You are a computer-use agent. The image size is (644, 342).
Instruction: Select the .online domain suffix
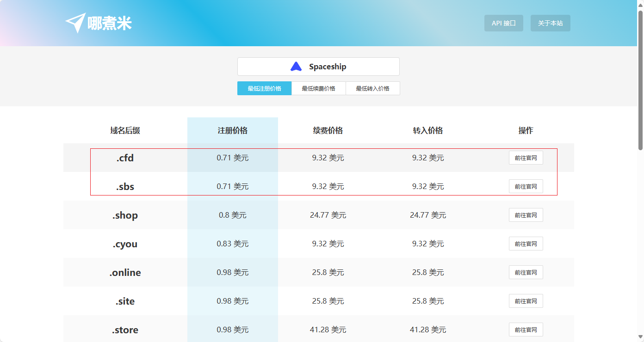point(125,273)
